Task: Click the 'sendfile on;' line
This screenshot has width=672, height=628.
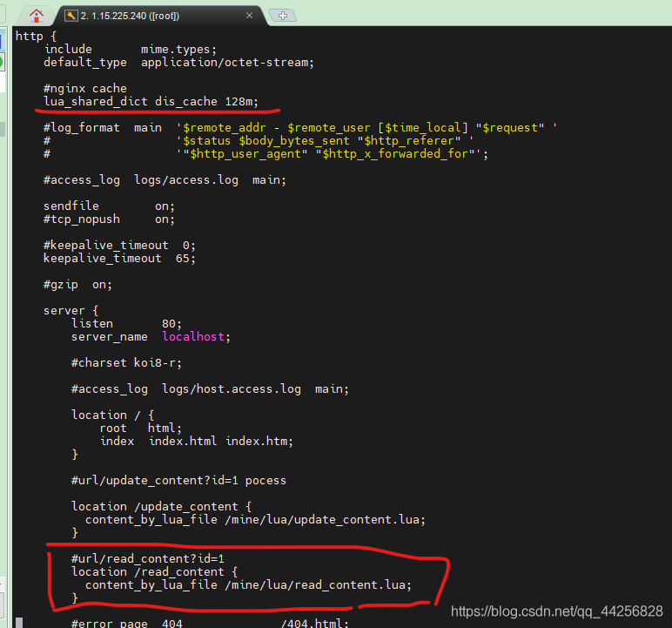Action: click(109, 206)
